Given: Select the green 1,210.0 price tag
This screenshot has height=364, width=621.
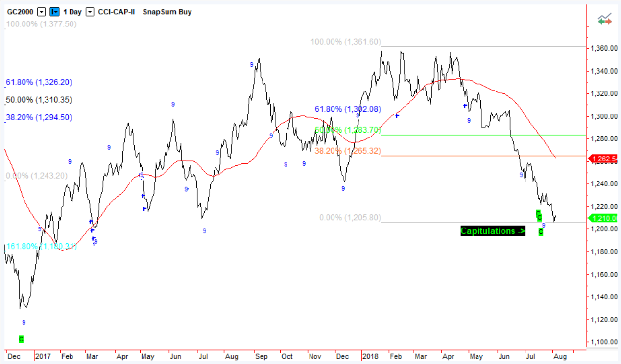Looking at the screenshot, I should 604,219.
